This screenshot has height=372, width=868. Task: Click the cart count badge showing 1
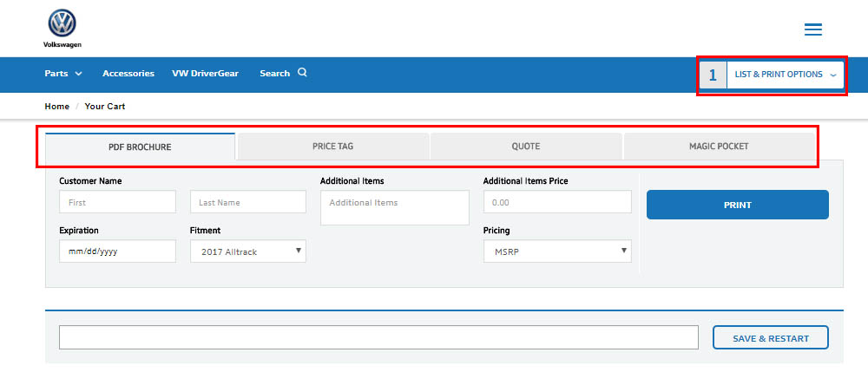713,75
